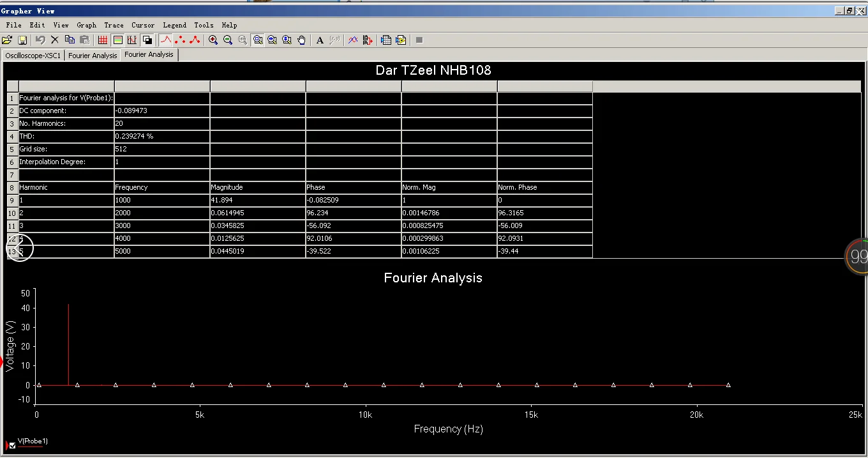Switch to the Oscilloscope-XSC1 tab
Image resolution: width=868 pixels, height=458 pixels.
click(x=33, y=56)
